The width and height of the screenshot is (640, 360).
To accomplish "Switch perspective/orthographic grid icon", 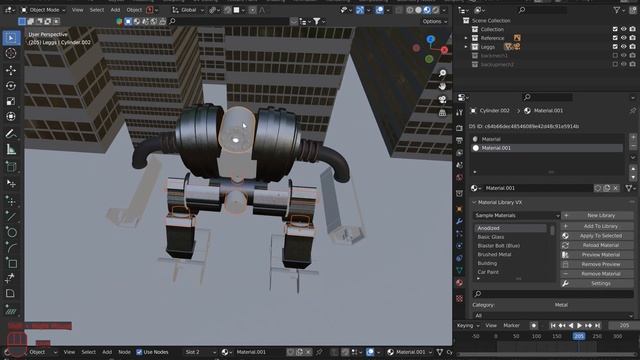I will point(442,112).
